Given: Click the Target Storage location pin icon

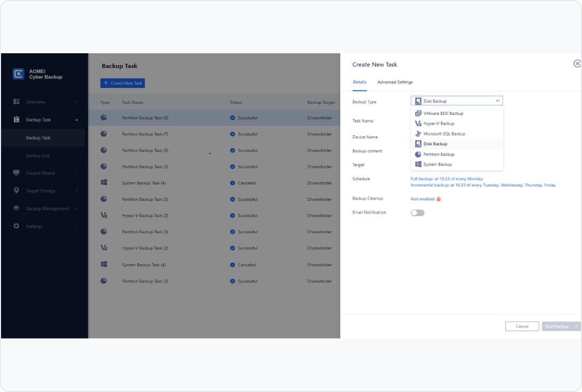Looking at the screenshot, I should pyautogui.click(x=17, y=191).
